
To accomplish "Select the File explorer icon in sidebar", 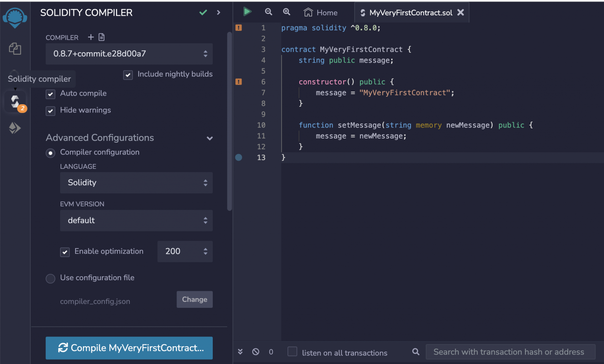I will (x=15, y=49).
